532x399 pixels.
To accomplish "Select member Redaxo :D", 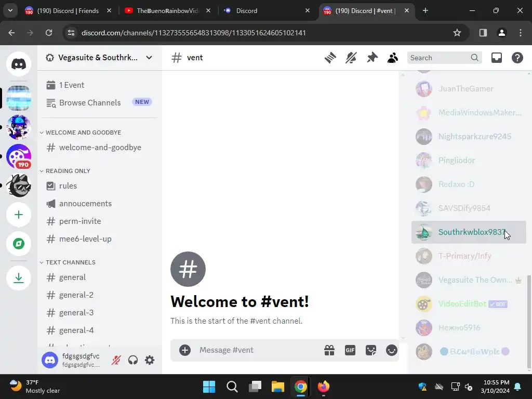I will tap(469, 184).
